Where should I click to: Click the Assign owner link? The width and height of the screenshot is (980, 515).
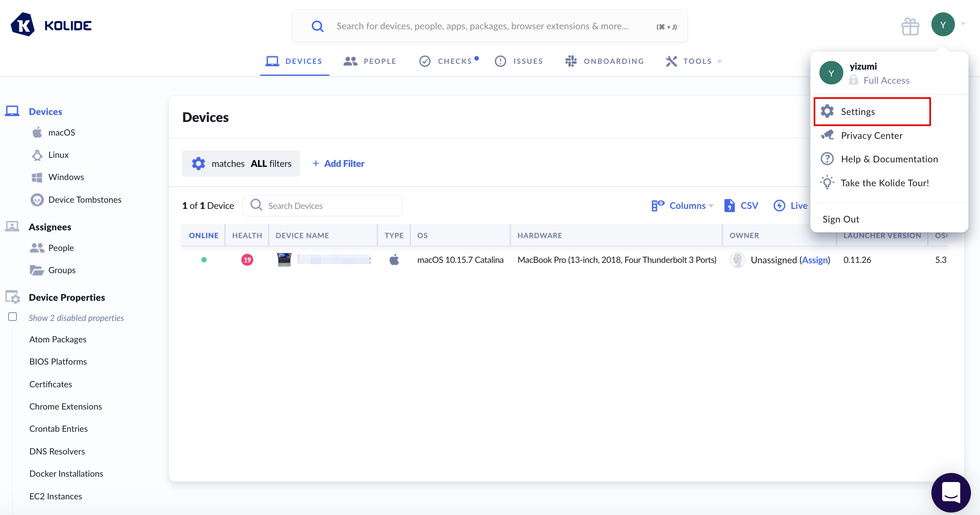point(814,260)
